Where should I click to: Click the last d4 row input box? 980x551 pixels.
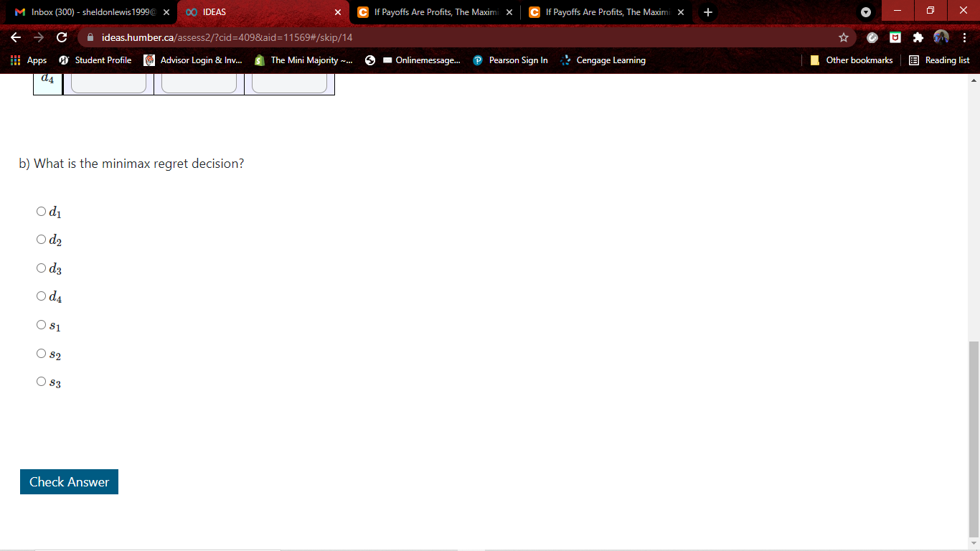(x=289, y=83)
